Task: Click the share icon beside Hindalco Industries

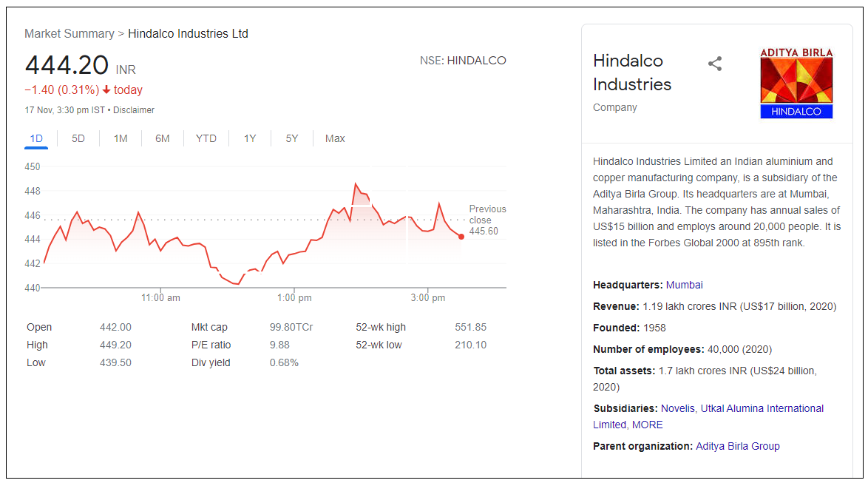Action: 715,64
